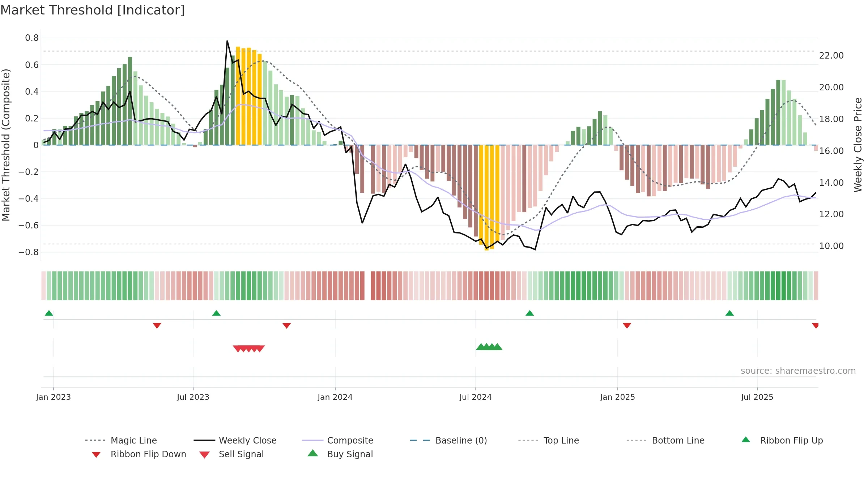Screen dimensions: 868x488
Task: Click the ribbon flip up marker before Jul 2025
Action: point(729,313)
